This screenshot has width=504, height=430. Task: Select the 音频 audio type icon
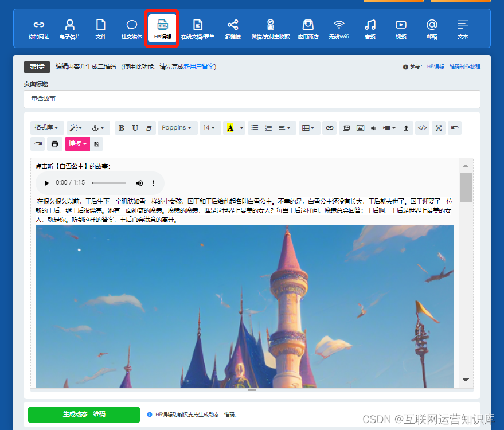[x=370, y=29]
